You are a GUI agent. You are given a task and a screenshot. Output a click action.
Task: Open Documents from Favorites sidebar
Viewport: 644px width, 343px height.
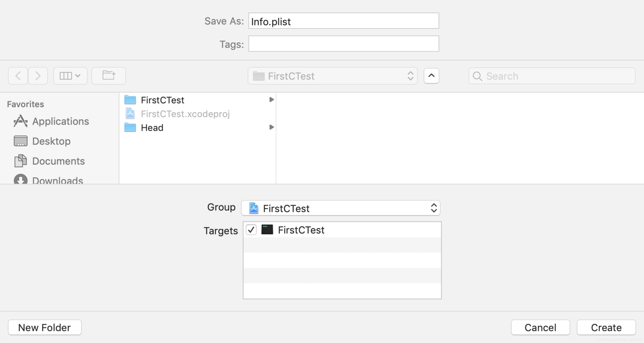tap(58, 161)
